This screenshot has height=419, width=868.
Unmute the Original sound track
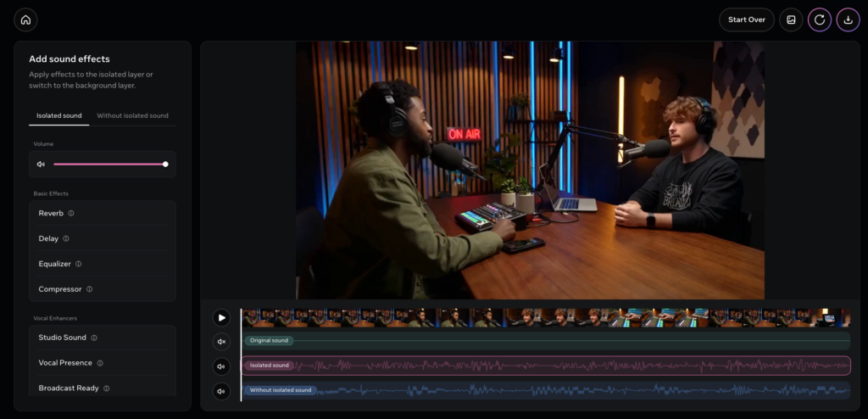[x=221, y=342]
